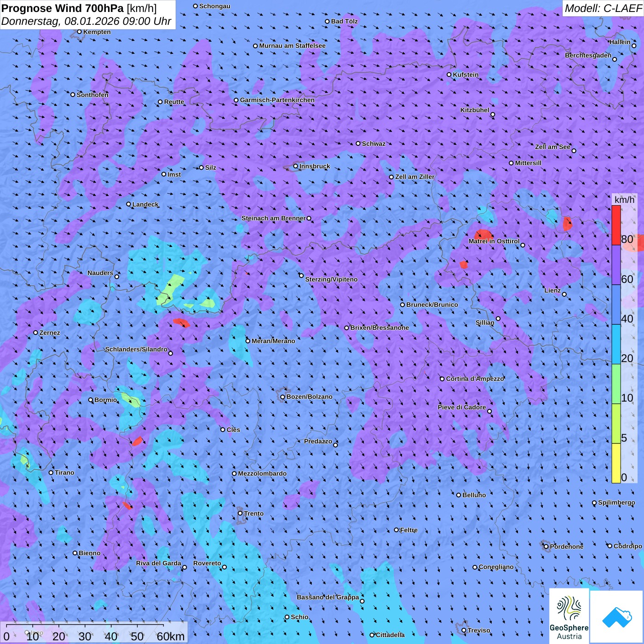Click the 'Sonthofen' city label
644x644 pixels.
click(x=93, y=95)
